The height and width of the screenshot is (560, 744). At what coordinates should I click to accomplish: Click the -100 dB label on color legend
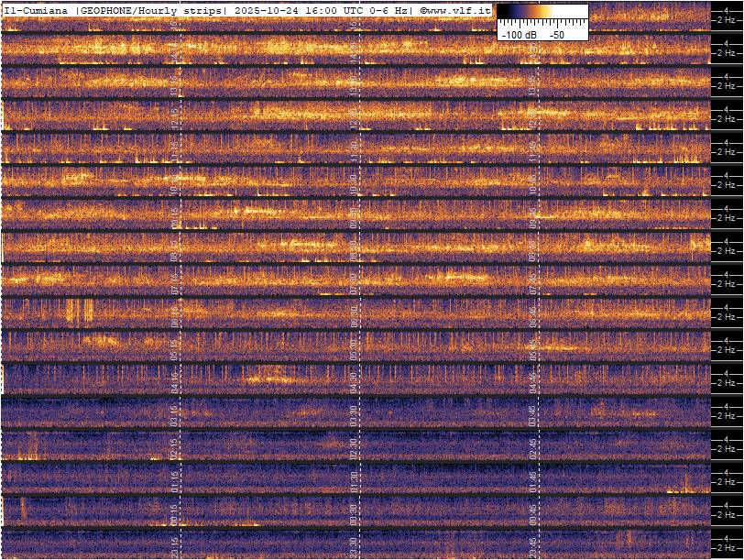click(x=519, y=34)
